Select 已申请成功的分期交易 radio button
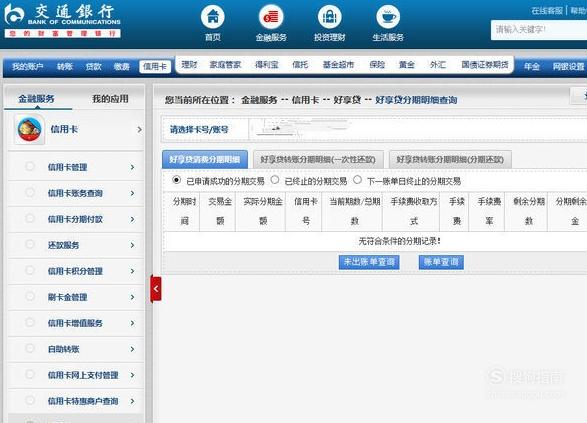This screenshot has width=587, height=423. pyautogui.click(x=176, y=180)
